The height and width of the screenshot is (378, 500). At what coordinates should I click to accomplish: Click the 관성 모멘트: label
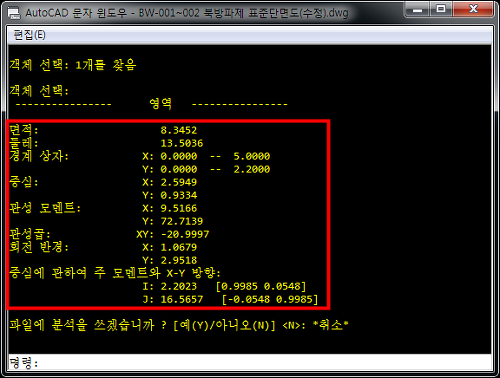[45, 208]
